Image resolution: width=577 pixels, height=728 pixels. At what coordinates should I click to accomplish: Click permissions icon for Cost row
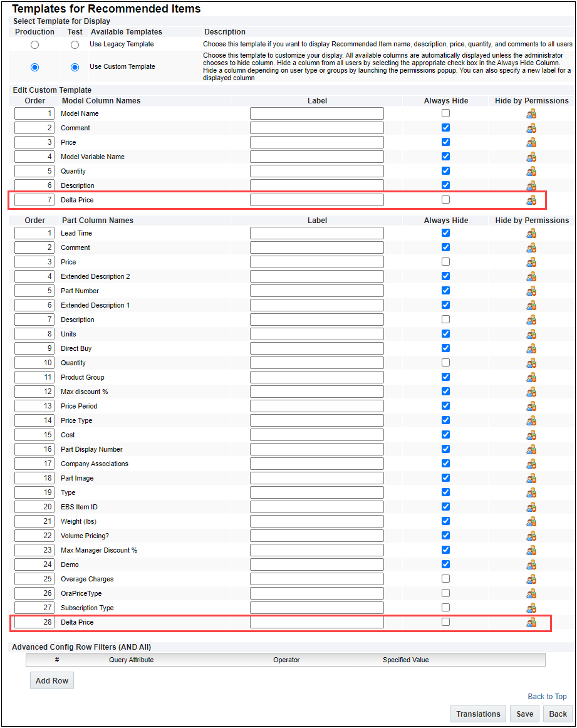click(531, 435)
